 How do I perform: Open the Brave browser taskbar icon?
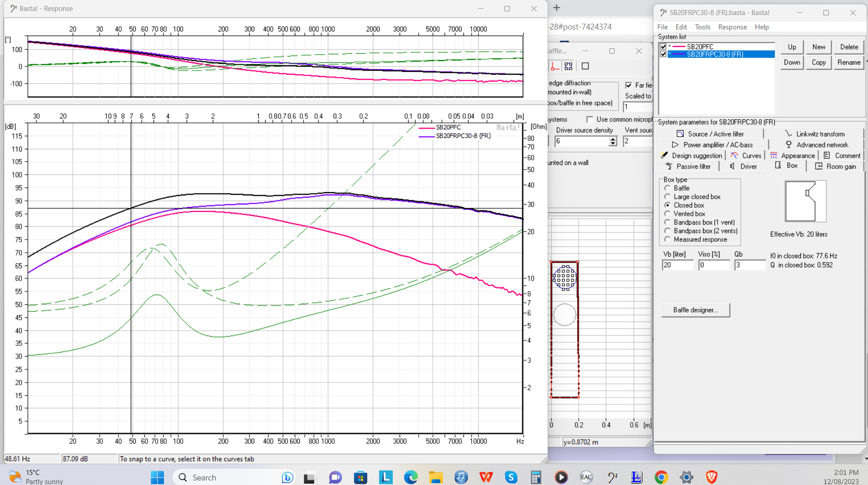coord(711,477)
